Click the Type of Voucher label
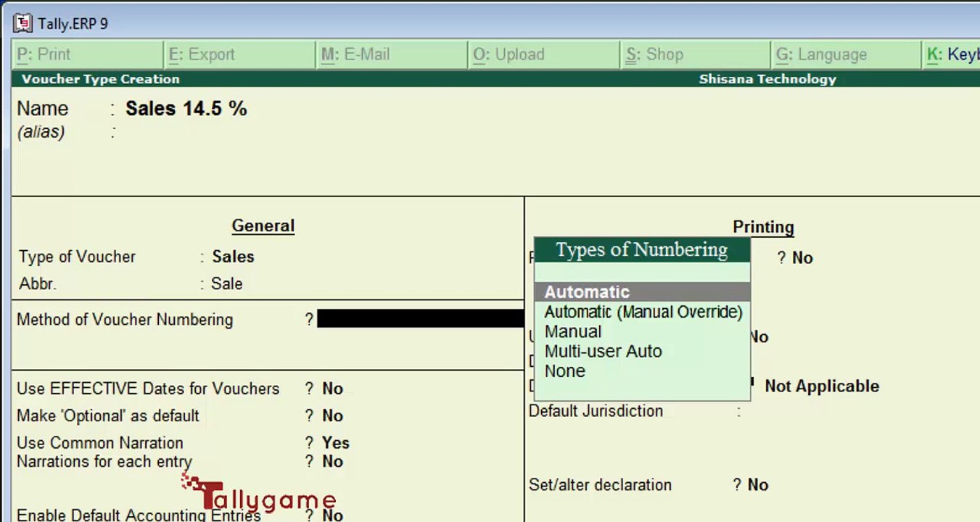The image size is (980, 522). (78, 257)
